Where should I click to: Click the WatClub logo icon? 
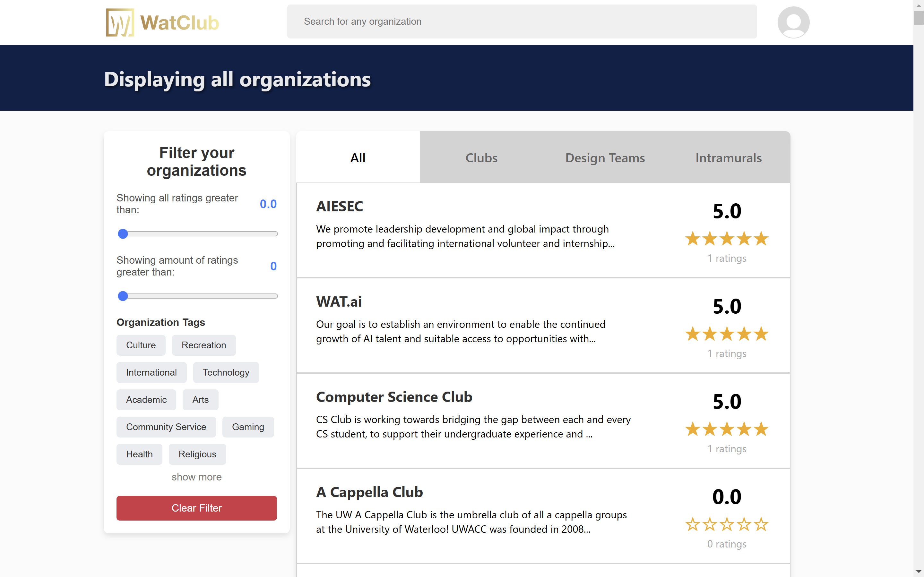coord(120,22)
